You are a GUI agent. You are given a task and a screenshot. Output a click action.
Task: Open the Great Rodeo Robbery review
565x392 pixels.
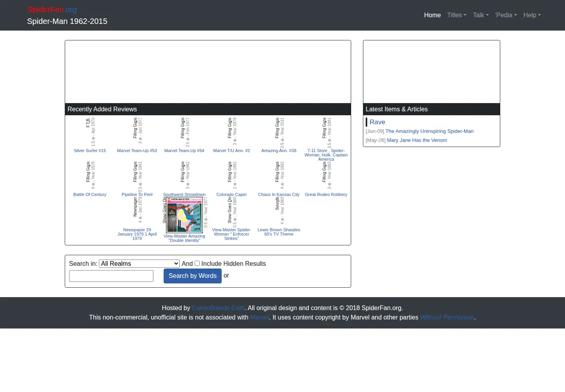(x=326, y=194)
